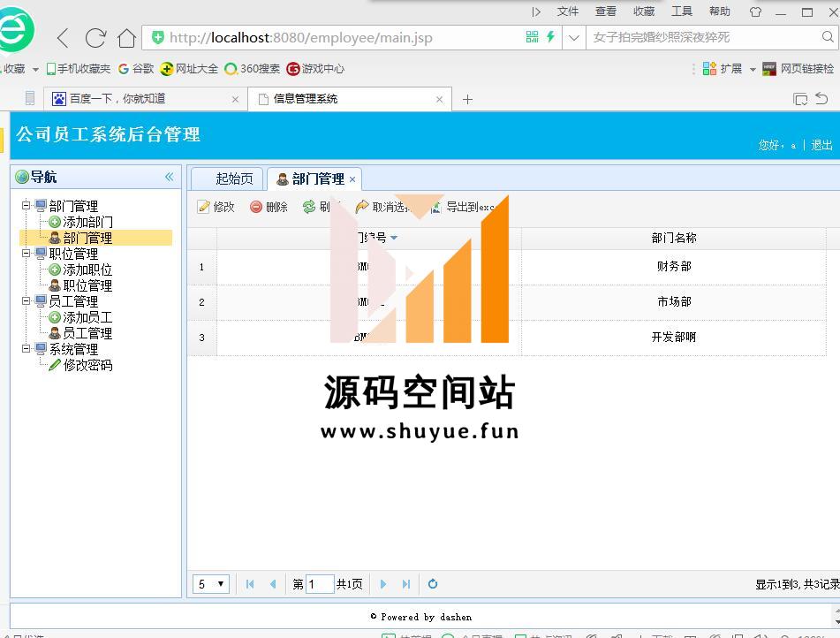Open the browser home page icon

tap(127, 38)
